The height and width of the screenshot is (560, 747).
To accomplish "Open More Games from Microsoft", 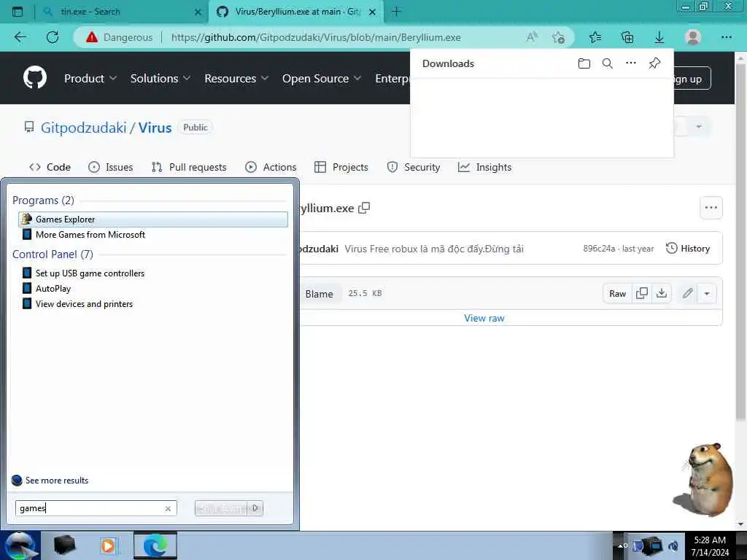I will coord(90,235).
